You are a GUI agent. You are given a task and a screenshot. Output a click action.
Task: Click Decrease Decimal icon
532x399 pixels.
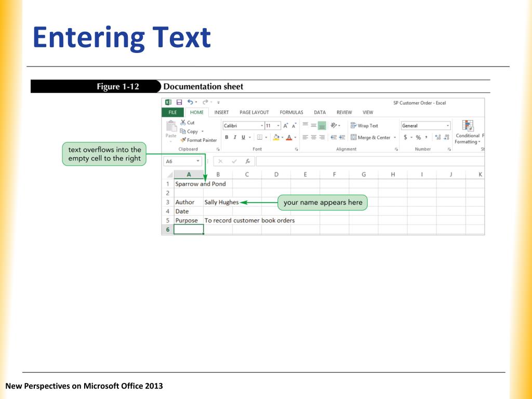point(446,137)
